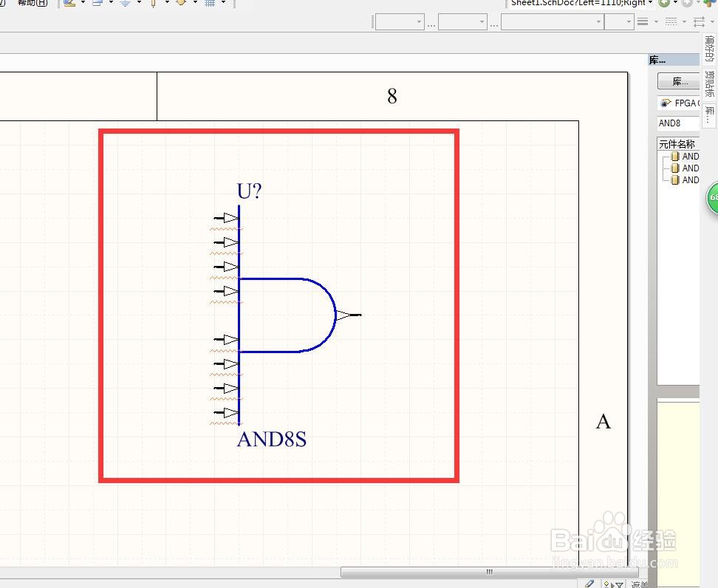This screenshot has height=588, width=718.
Task: Click the drawing utility tools icon
Action: [69, 3]
